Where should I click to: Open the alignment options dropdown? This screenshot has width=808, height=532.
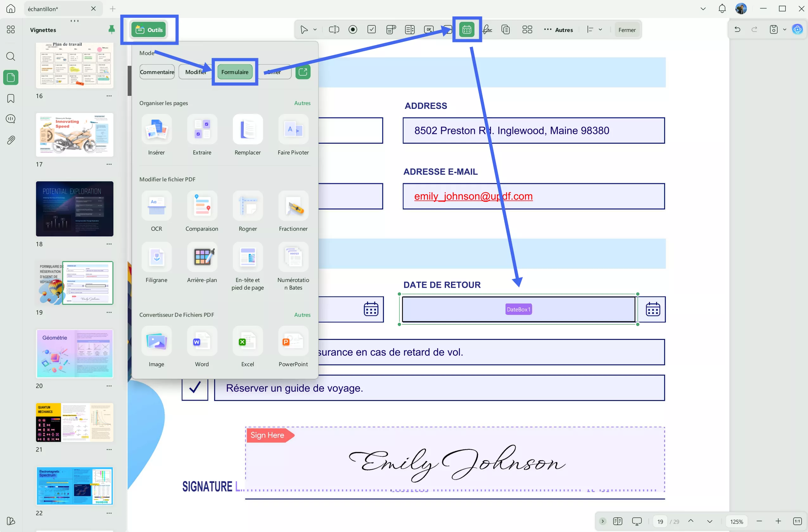click(601, 29)
